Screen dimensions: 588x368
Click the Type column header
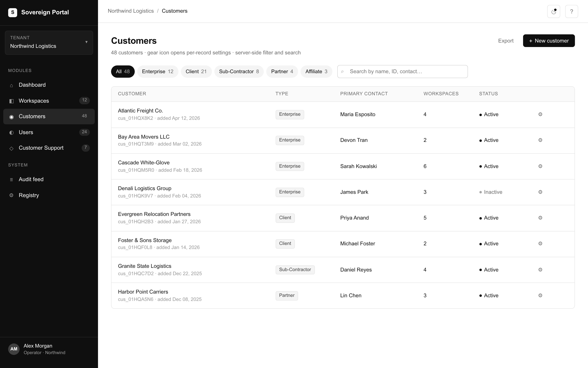tap(282, 94)
